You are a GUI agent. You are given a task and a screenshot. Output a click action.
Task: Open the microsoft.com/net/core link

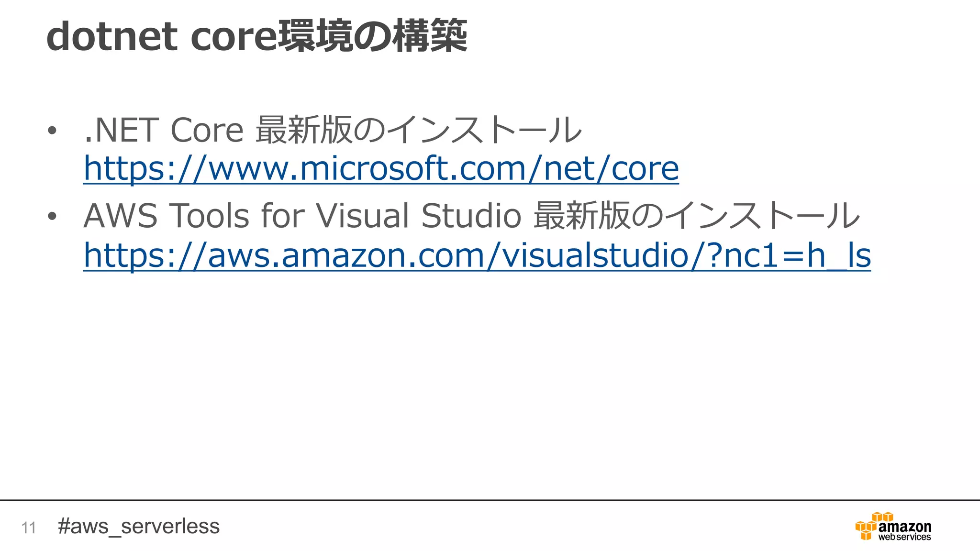pos(381,168)
